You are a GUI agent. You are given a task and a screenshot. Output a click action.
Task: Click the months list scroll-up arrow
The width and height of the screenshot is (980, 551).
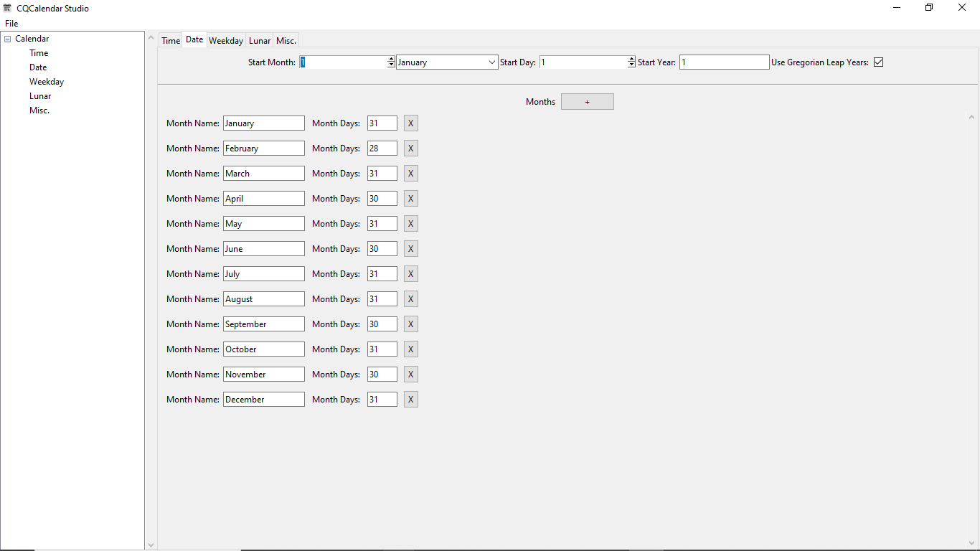coord(972,117)
